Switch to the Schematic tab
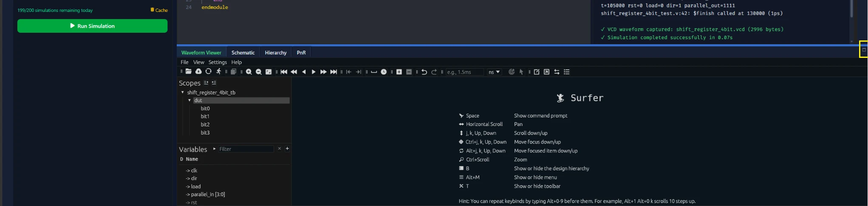 click(243, 52)
